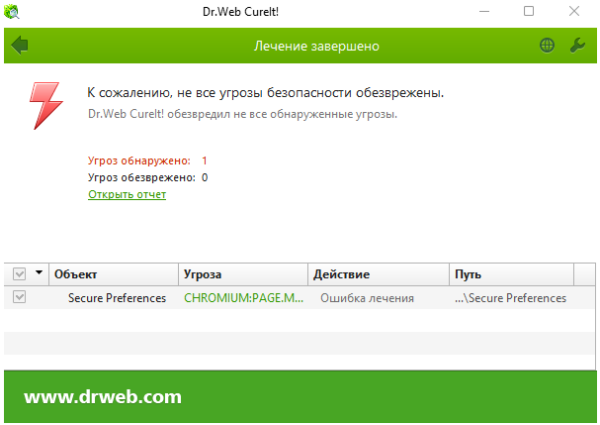600x425 pixels.
Task: Select the Secure Preferences object cell
Action: click(117, 298)
